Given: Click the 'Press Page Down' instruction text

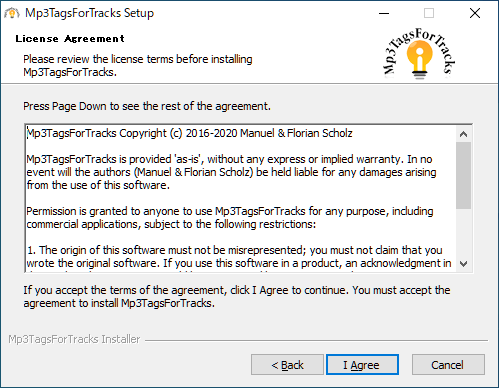Looking at the screenshot, I should click(147, 106).
